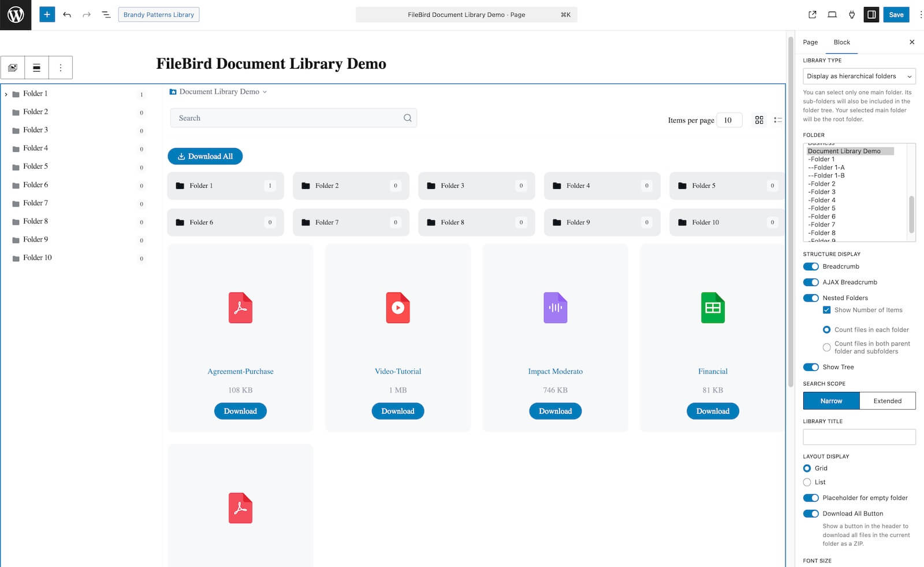The width and height of the screenshot is (924, 567).
Task: Click the Impact Moderato audio file icon
Action: [x=556, y=307]
